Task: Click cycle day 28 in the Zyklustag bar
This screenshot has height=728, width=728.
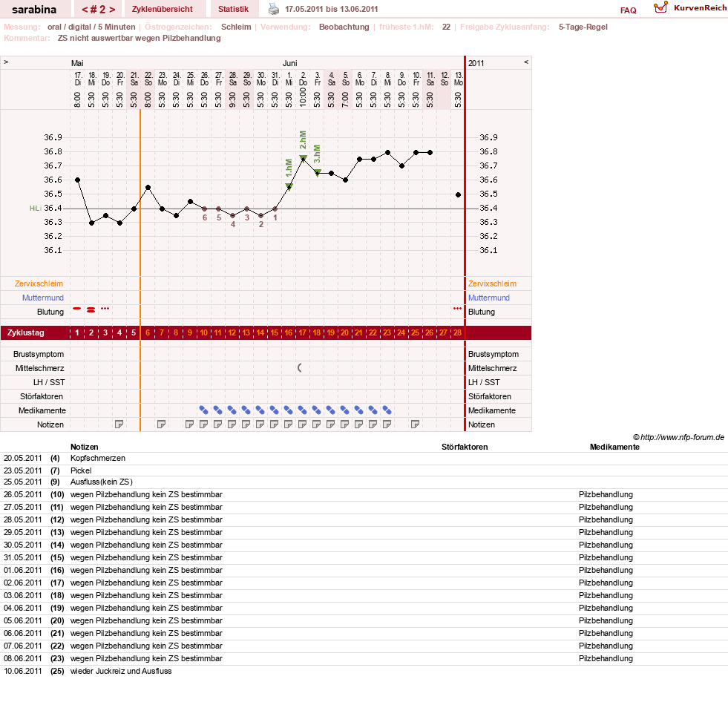Action: tap(457, 333)
